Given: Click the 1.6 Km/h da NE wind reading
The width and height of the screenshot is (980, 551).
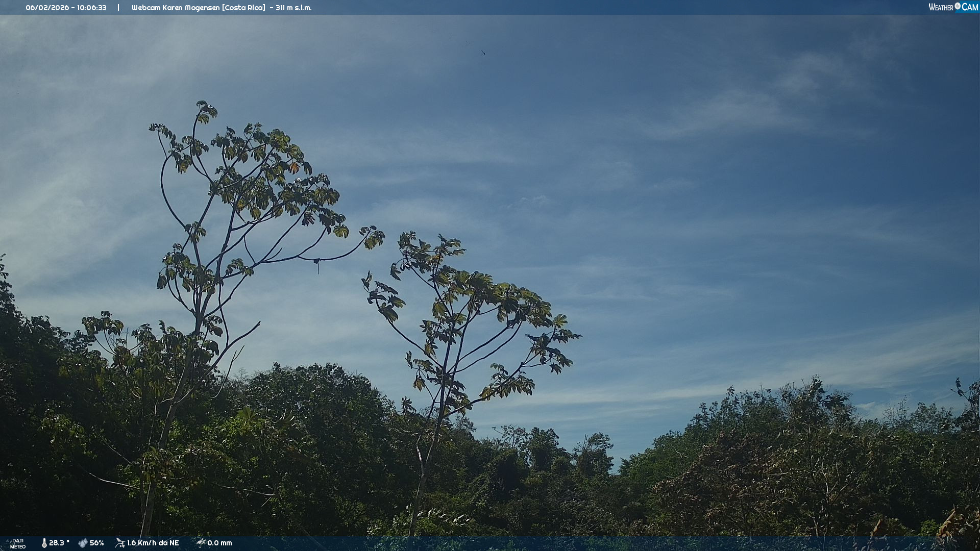Looking at the screenshot, I should (x=153, y=543).
